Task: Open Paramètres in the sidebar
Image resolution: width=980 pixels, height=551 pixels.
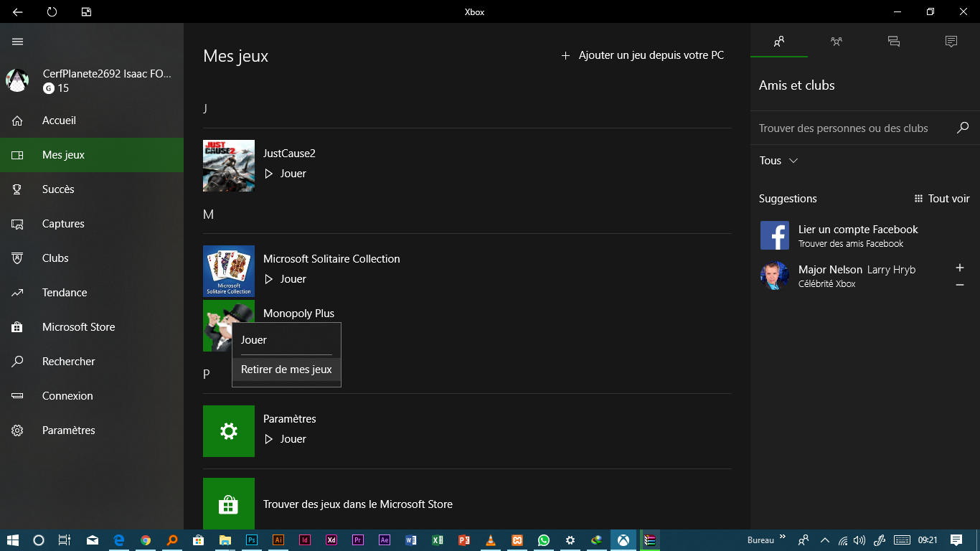Action: coord(92,430)
